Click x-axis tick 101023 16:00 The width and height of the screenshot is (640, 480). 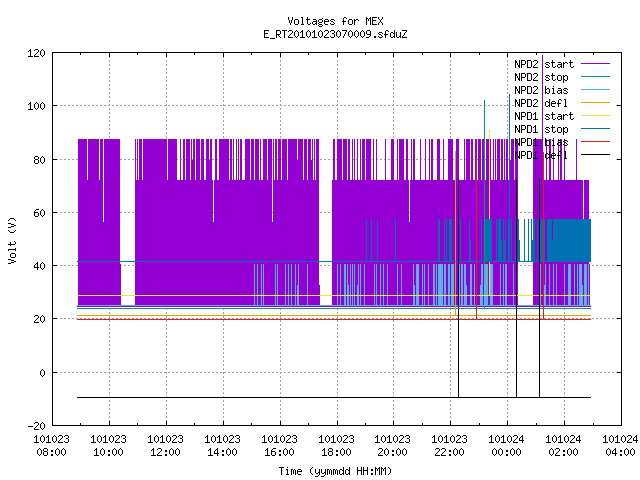tap(279, 446)
